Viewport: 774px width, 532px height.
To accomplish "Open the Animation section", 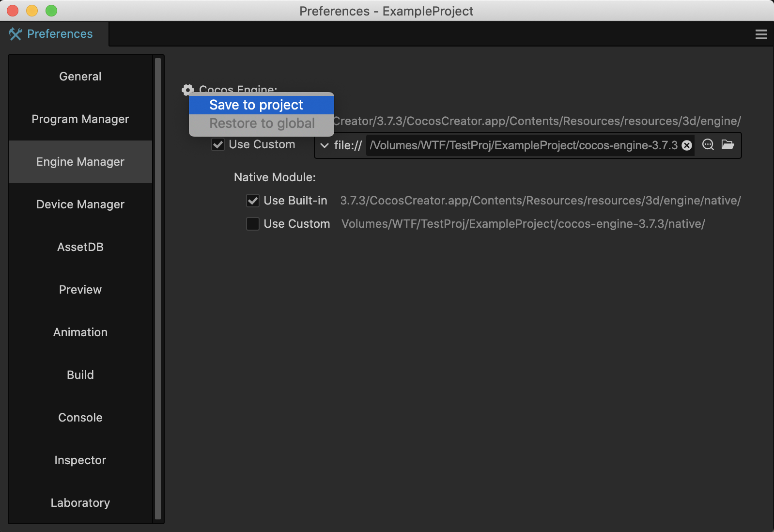I will point(80,332).
